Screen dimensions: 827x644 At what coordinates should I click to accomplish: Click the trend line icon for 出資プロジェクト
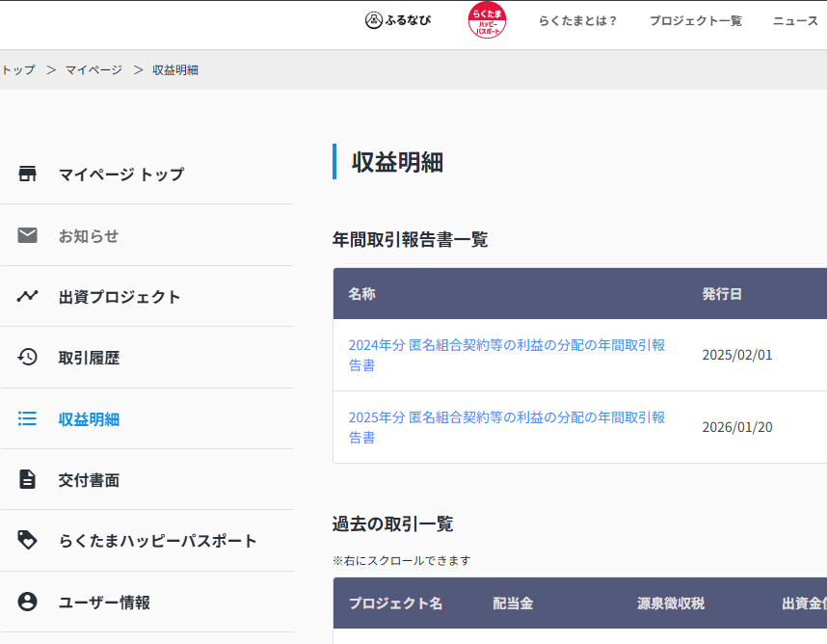tap(27, 297)
